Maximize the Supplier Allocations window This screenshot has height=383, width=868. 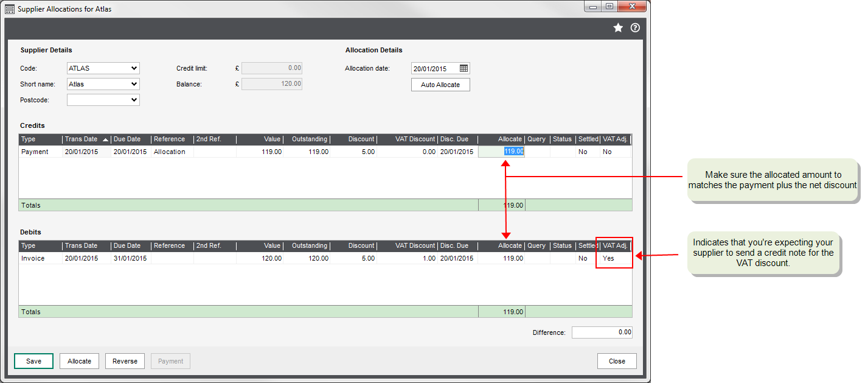pos(609,6)
